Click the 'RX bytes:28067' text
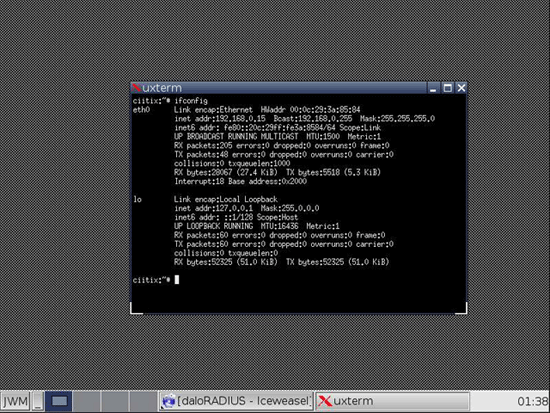 [x=203, y=172]
